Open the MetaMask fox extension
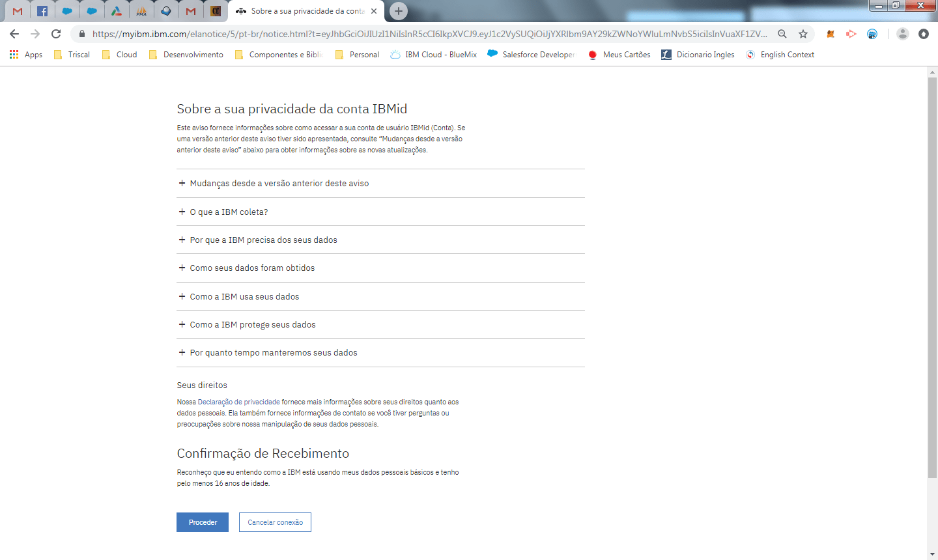The image size is (938, 560). [x=831, y=34]
